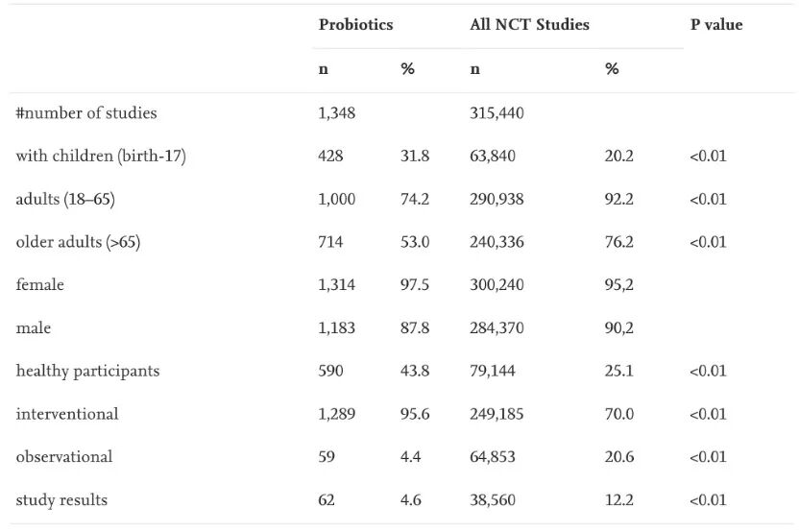
Task: Select the 'healthy participants' row label
Action: (87, 371)
